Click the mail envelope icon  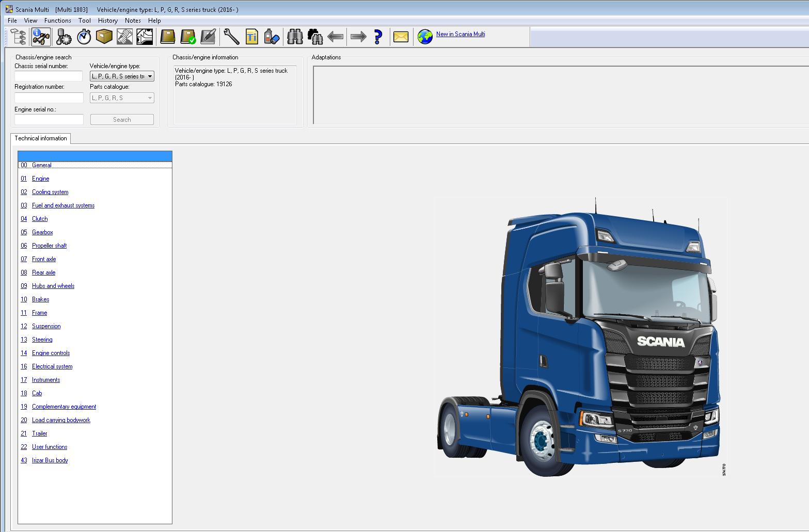tap(401, 37)
